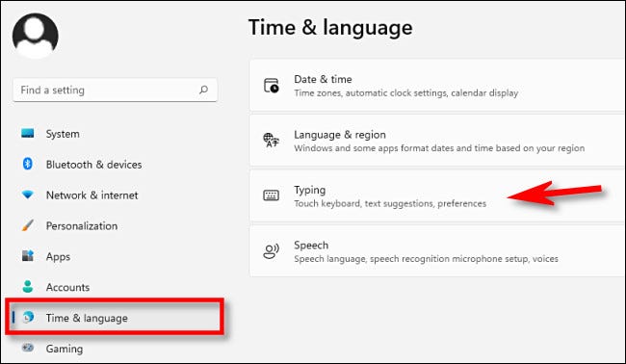Click the System monitor icon

click(28, 133)
